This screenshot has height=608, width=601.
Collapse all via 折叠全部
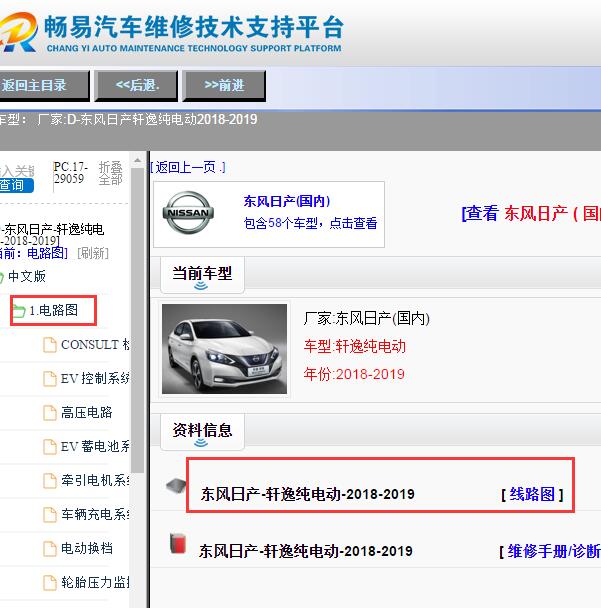pyautogui.click(x=111, y=173)
